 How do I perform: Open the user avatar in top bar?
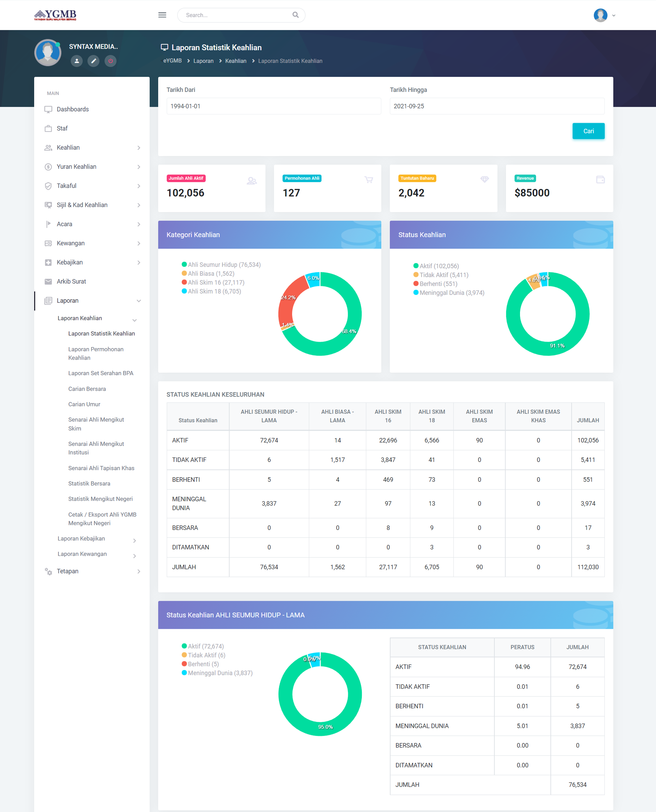pyautogui.click(x=600, y=15)
